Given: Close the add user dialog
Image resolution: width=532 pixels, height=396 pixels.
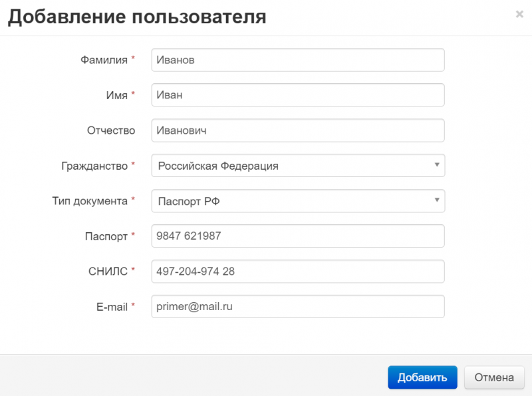Looking at the screenshot, I should (x=519, y=14).
